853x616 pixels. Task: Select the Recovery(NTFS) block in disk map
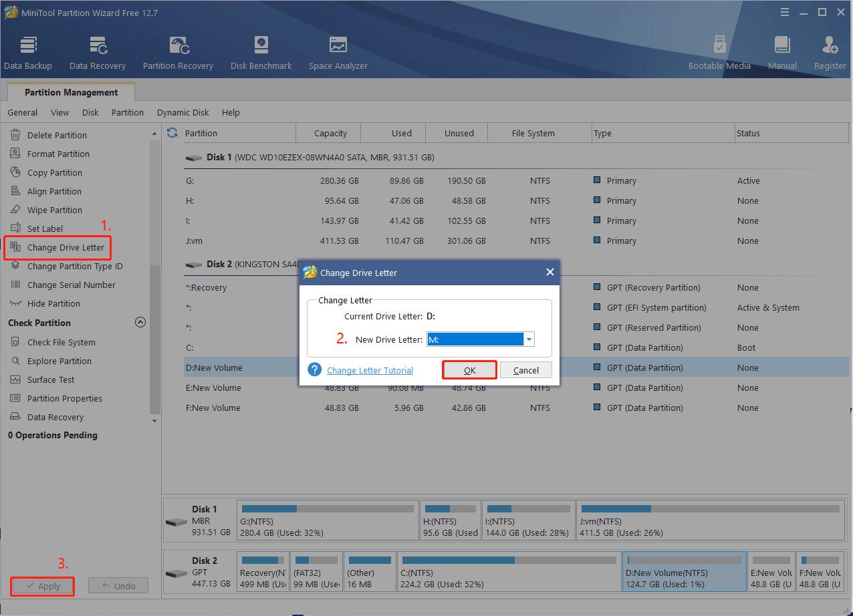263,571
